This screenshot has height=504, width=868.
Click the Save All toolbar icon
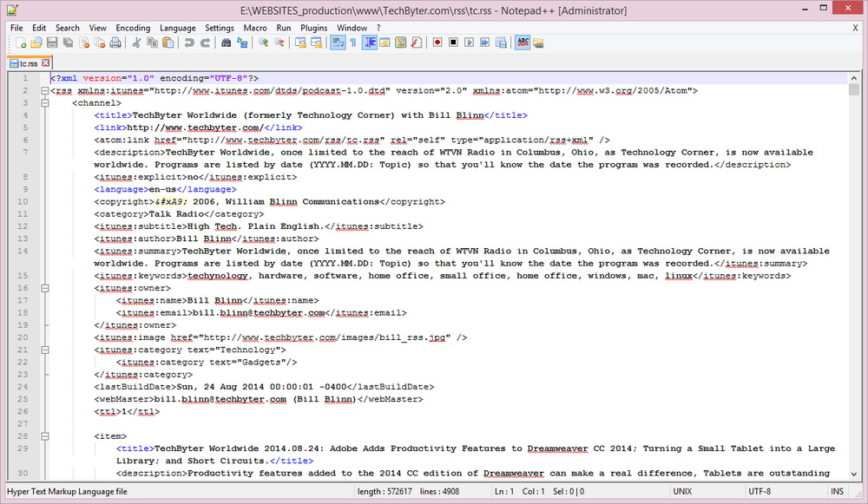[x=68, y=43]
